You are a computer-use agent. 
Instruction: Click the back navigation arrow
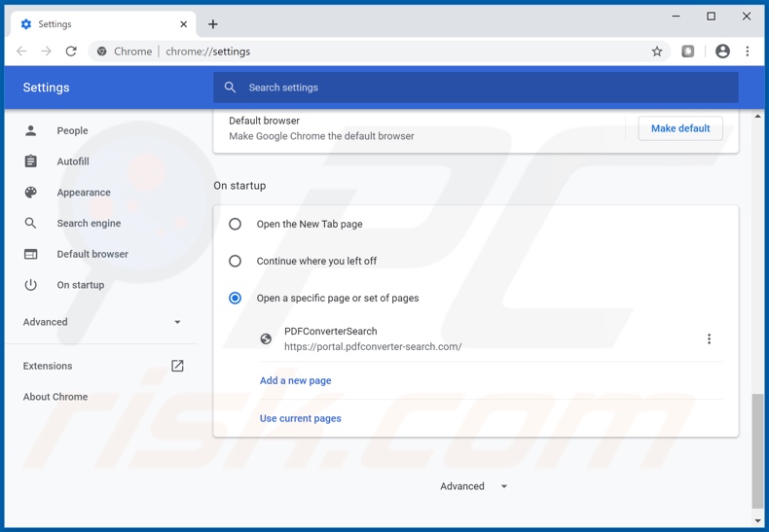point(21,51)
